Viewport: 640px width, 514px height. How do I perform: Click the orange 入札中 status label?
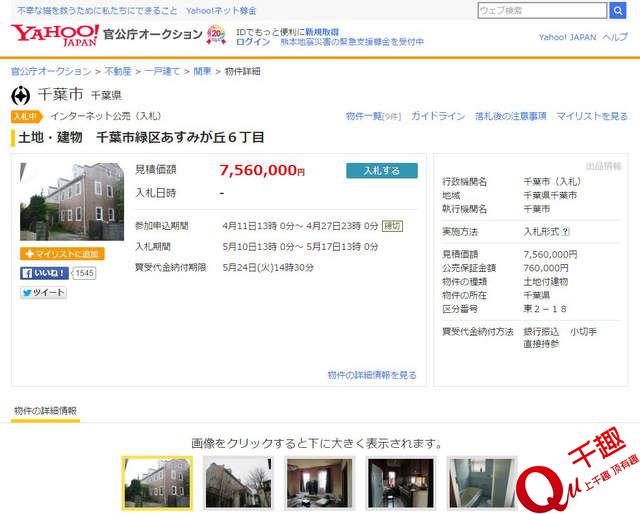(x=27, y=116)
